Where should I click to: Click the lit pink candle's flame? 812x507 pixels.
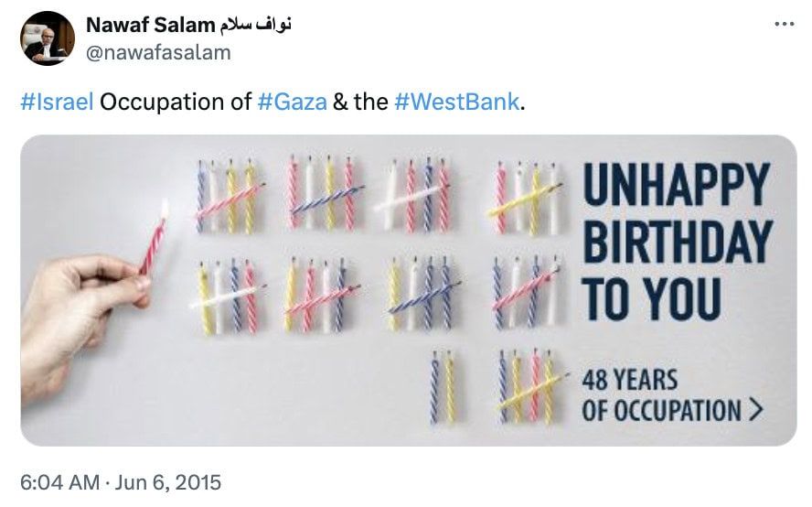165,208
